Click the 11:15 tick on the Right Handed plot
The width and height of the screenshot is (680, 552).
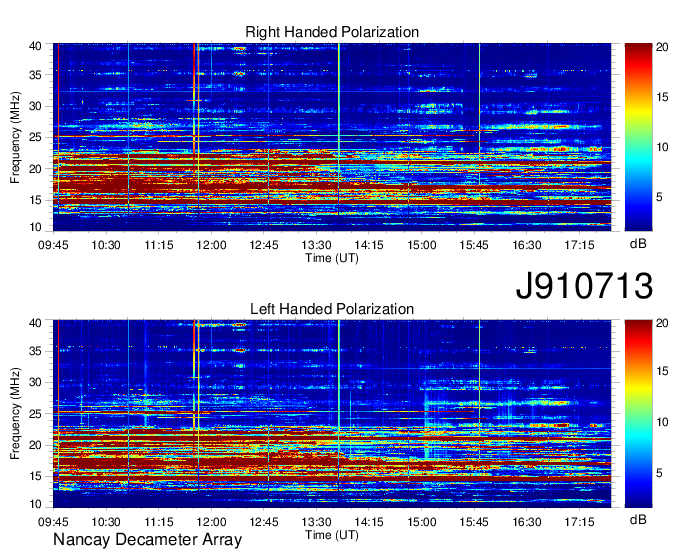pos(159,245)
